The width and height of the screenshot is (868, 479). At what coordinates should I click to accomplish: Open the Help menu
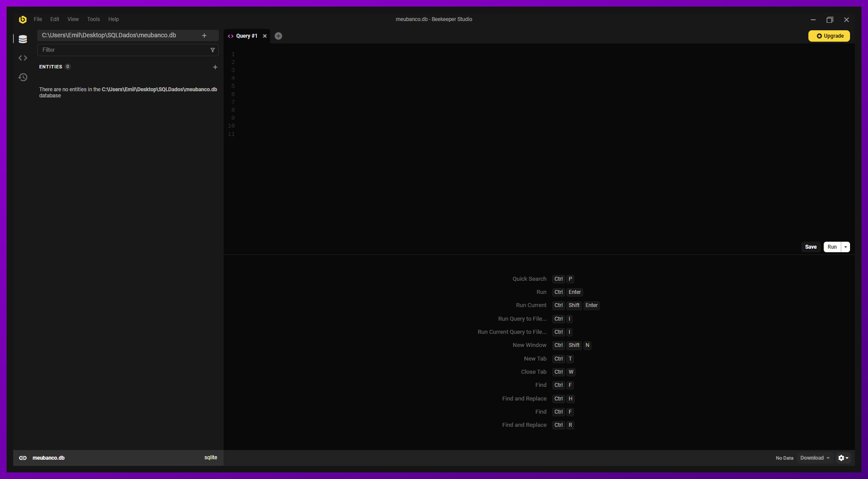[x=114, y=19]
